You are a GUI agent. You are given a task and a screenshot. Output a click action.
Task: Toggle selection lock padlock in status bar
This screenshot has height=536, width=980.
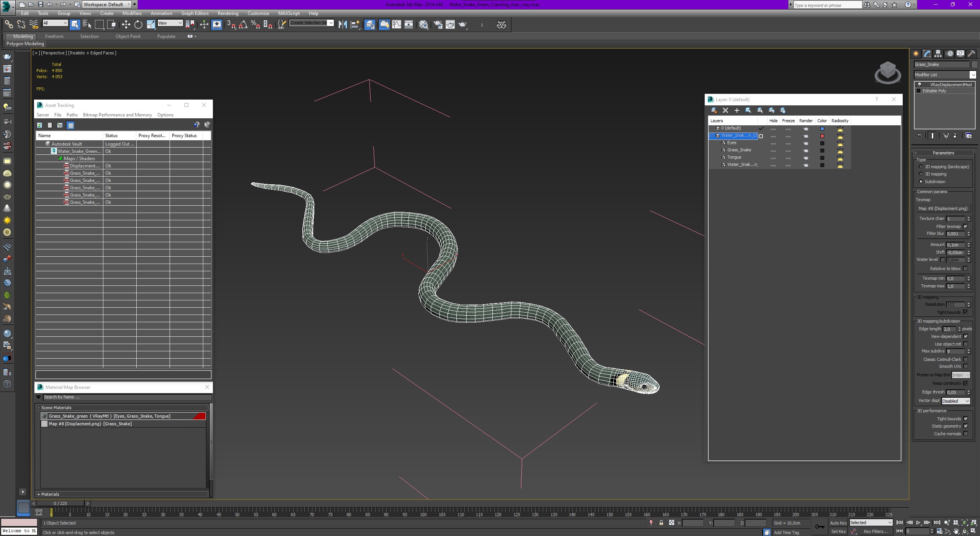(x=661, y=523)
